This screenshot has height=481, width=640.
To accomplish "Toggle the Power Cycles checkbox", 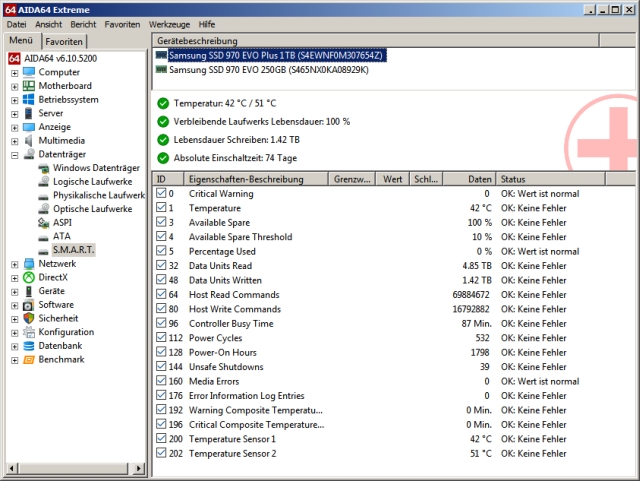I will 161,337.
